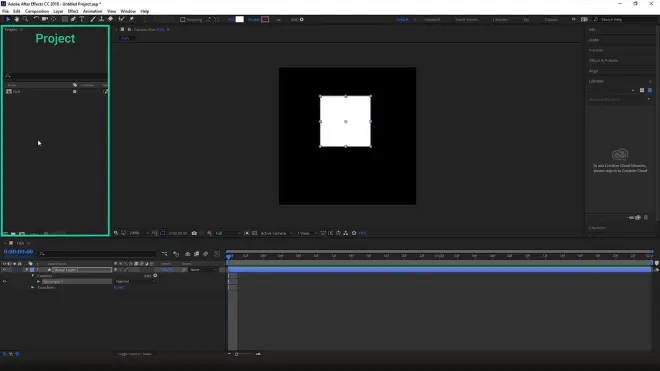Open the Composition menu

pos(37,11)
